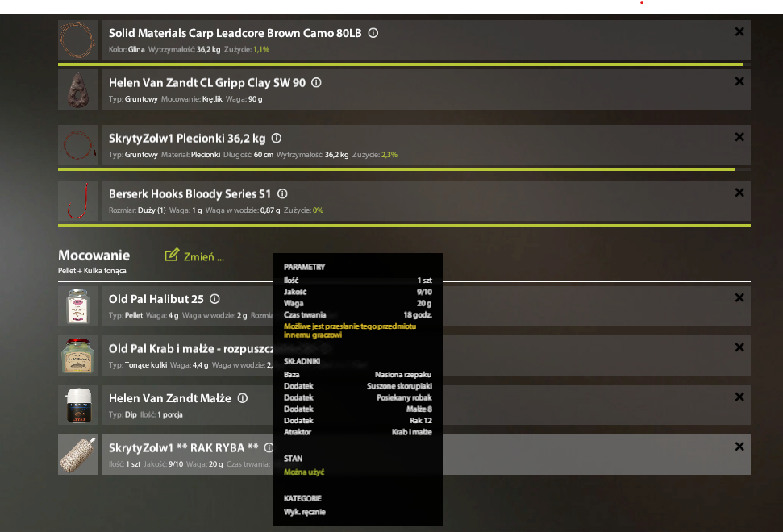The height and width of the screenshot is (532, 783).
Task: Remove SkrytyZolw1 RAK RYBA bait
Action: coord(739,447)
